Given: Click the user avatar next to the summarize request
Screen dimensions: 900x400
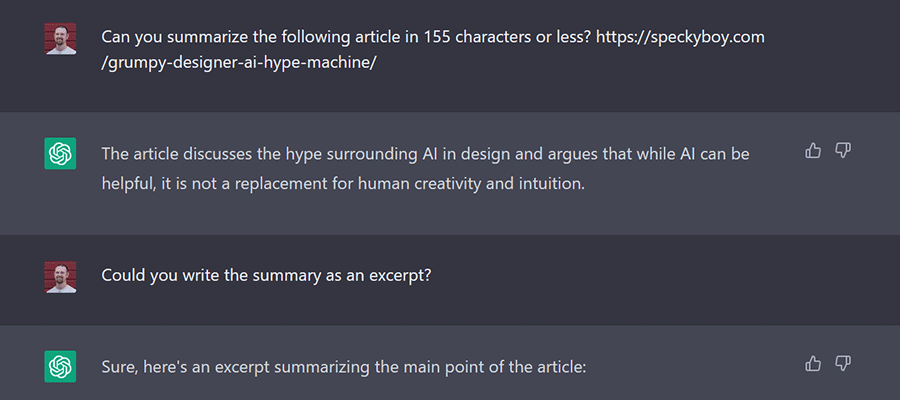Looking at the screenshot, I should pyautogui.click(x=61, y=38).
